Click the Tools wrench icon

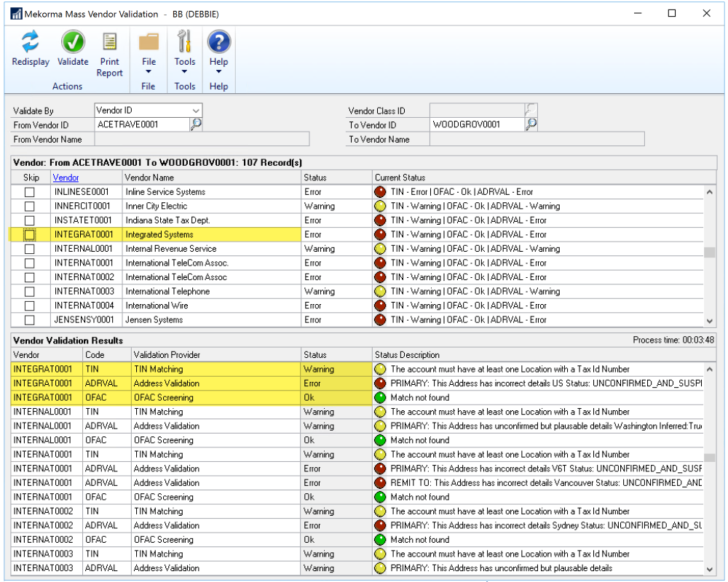pyautogui.click(x=185, y=42)
